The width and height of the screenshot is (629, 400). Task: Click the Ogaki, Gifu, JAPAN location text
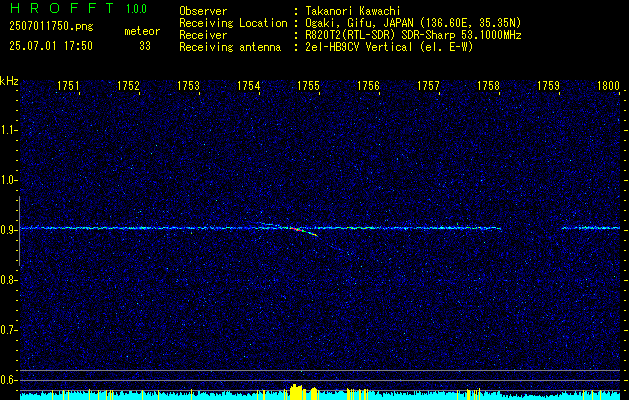[413, 23]
